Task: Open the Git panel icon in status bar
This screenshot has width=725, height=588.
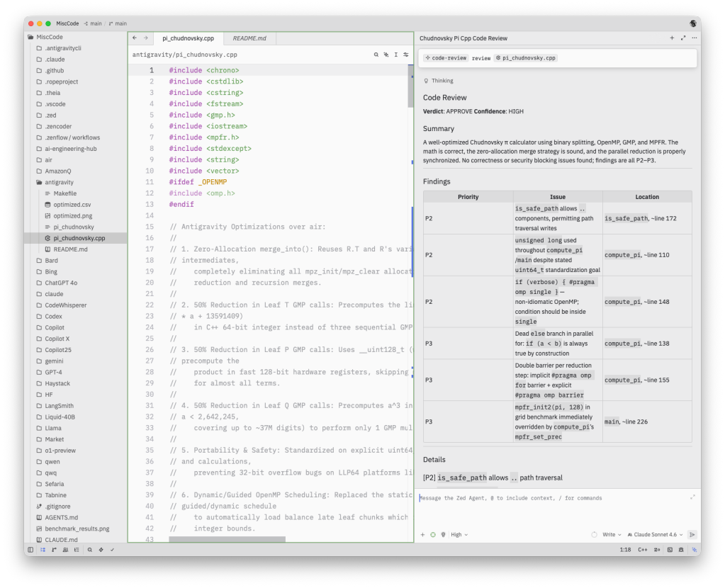Action: click(x=54, y=550)
